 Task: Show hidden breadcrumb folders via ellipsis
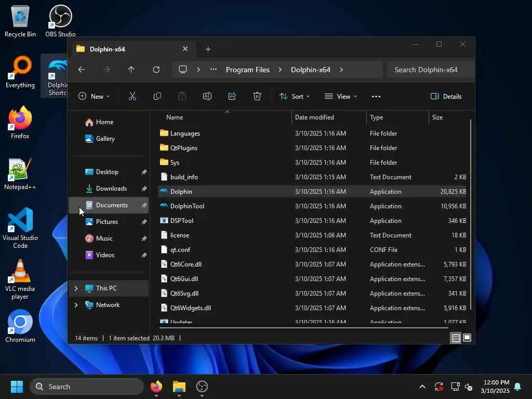click(213, 69)
